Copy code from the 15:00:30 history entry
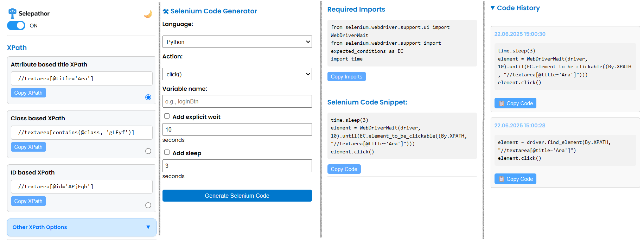This screenshot has height=241, width=644. point(515,103)
